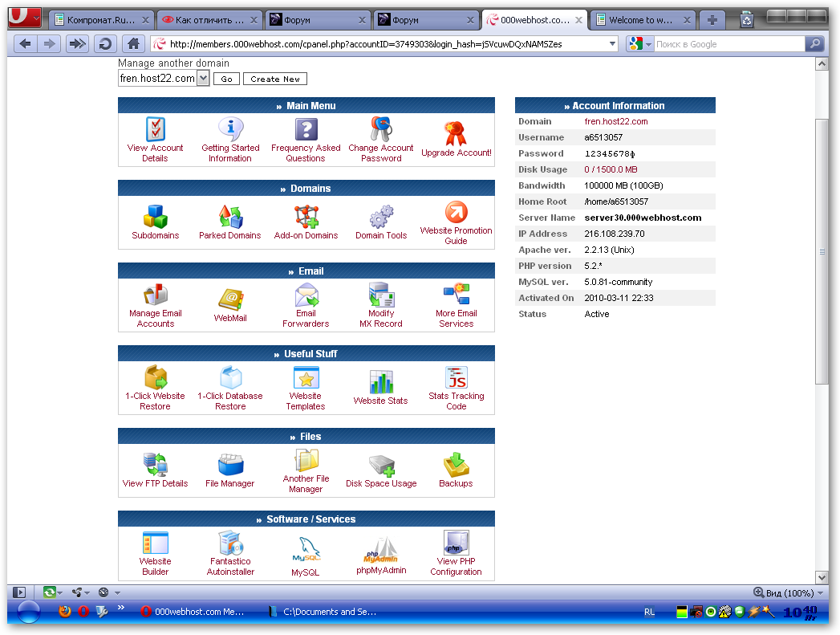
Task: Switch to the Компромат.Ru tab
Action: point(101,20)
